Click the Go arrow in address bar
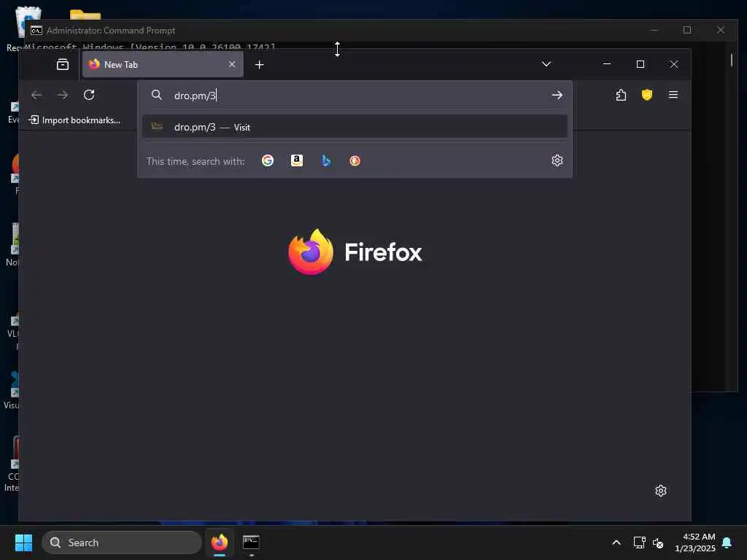This screenshot has height=560, width=747. coord(557,95)
